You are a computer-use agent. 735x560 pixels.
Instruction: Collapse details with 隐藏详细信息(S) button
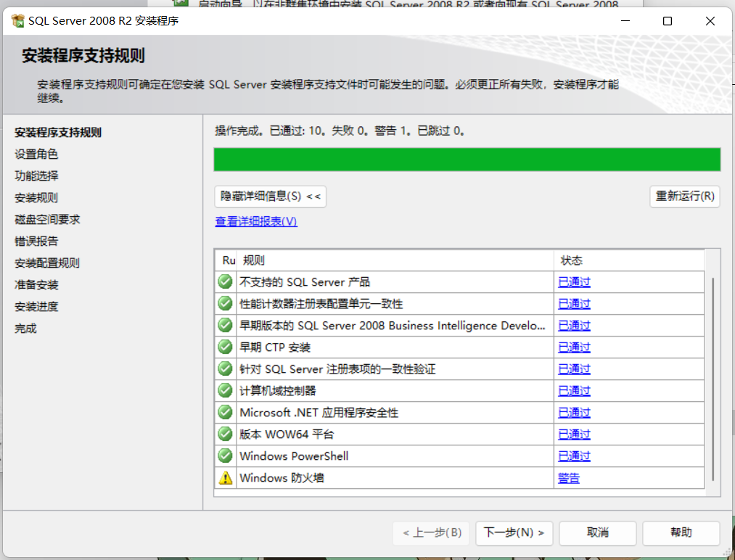click(270, 197)
